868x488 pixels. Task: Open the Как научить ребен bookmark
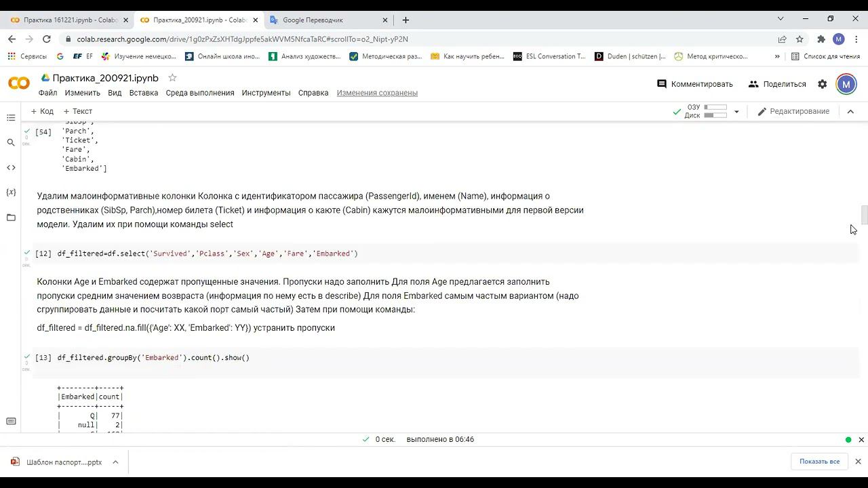[x=467, y=56]
